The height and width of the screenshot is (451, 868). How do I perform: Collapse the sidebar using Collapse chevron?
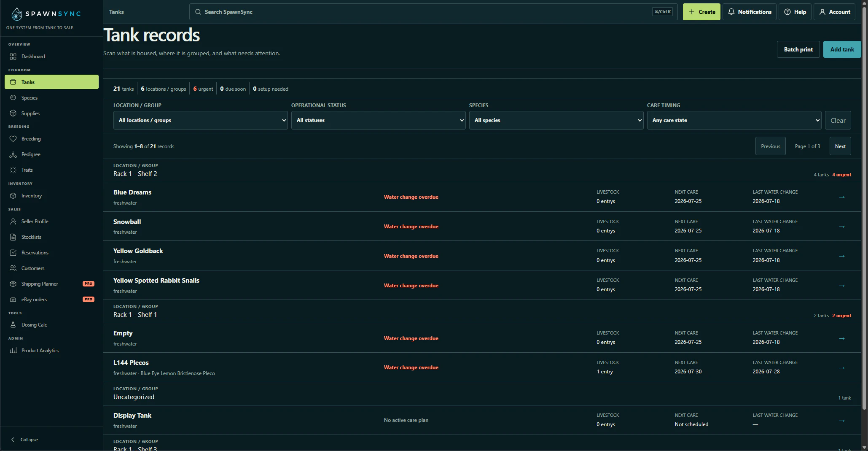click(13, 440)
